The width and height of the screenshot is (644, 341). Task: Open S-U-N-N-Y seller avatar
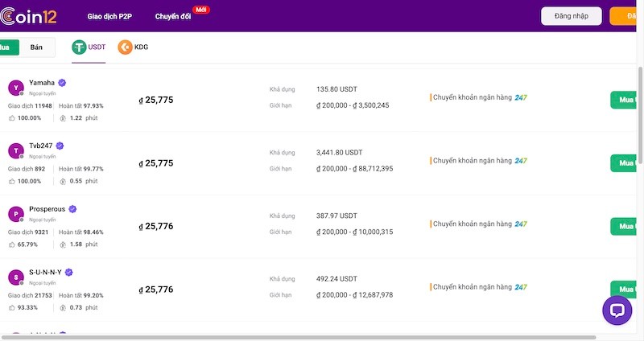16,277
